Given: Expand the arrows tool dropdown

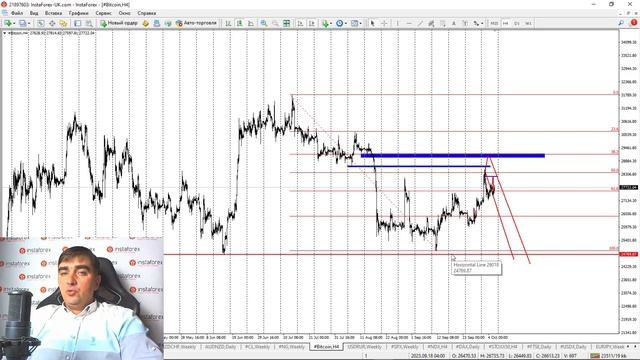Looking at the screenshot, I should point(482,23).
